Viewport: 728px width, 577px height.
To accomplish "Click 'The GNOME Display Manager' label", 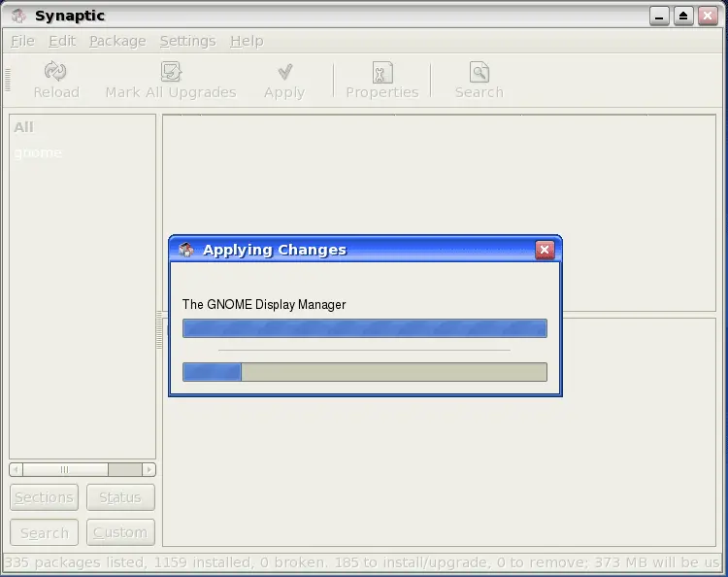I will (264, 304).
